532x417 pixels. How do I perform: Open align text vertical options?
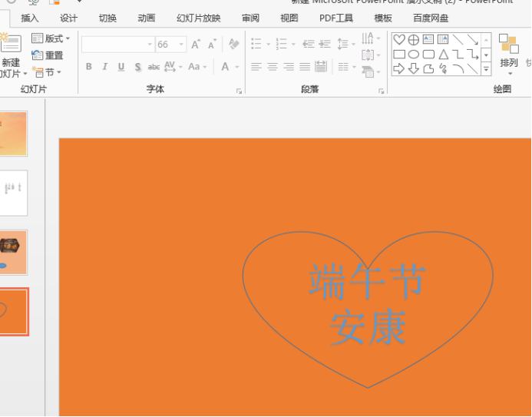pos(371,55)
